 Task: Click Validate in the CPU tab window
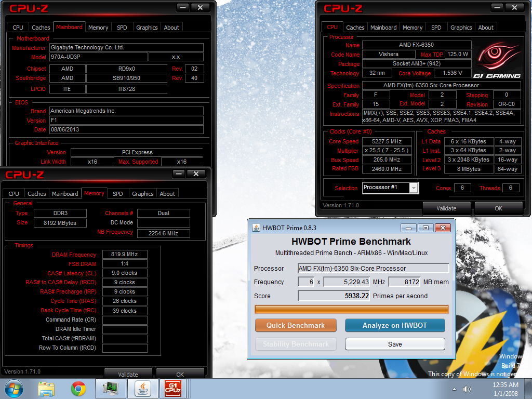click(x=446, y=208)
